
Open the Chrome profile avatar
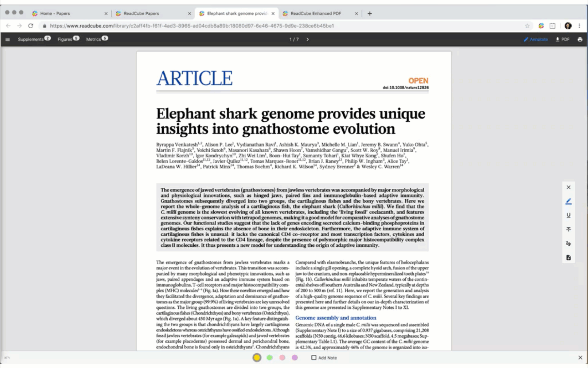pos(568,26)
